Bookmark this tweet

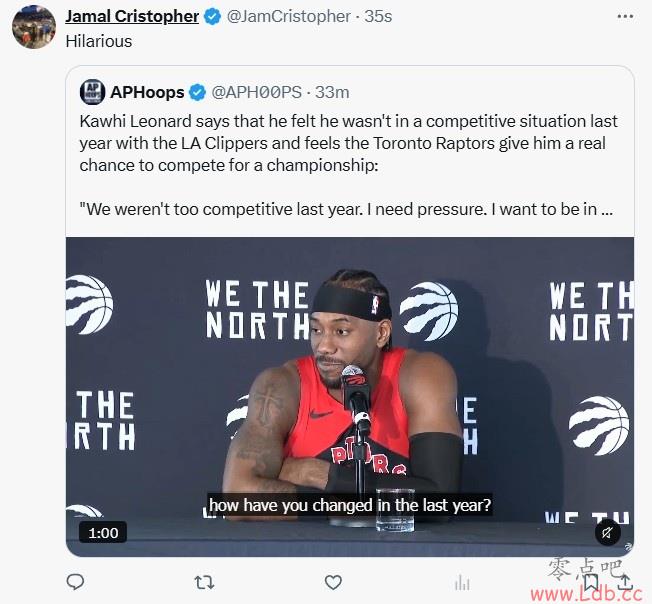pyautogui.click(x=591, y=582)
